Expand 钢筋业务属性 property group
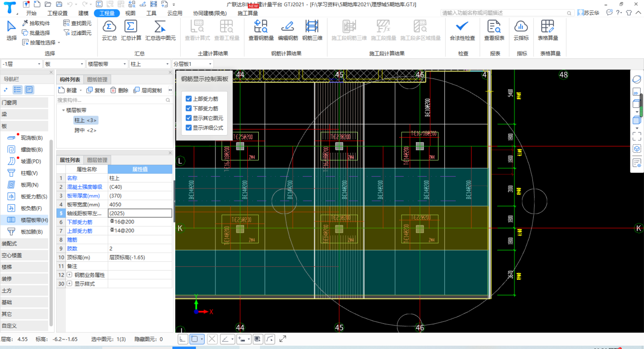 [69, 275]
